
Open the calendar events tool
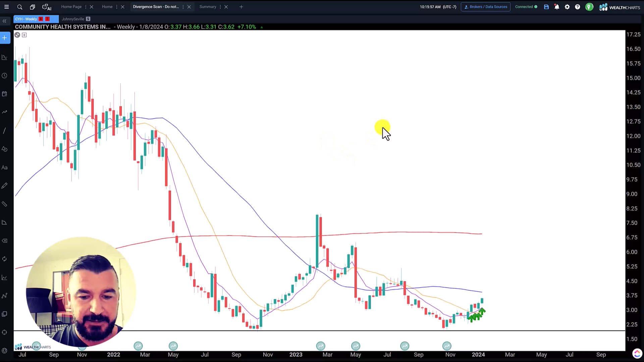(x=5, y=94)
